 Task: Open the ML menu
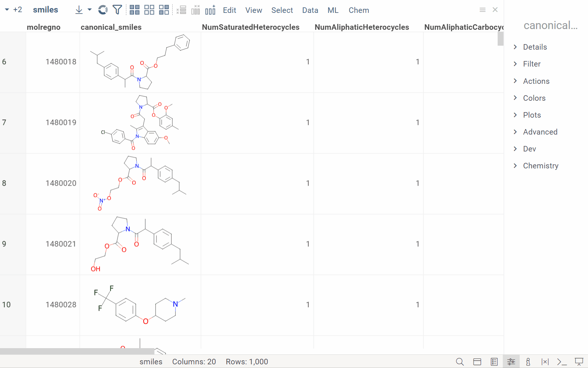pos(333,10)
